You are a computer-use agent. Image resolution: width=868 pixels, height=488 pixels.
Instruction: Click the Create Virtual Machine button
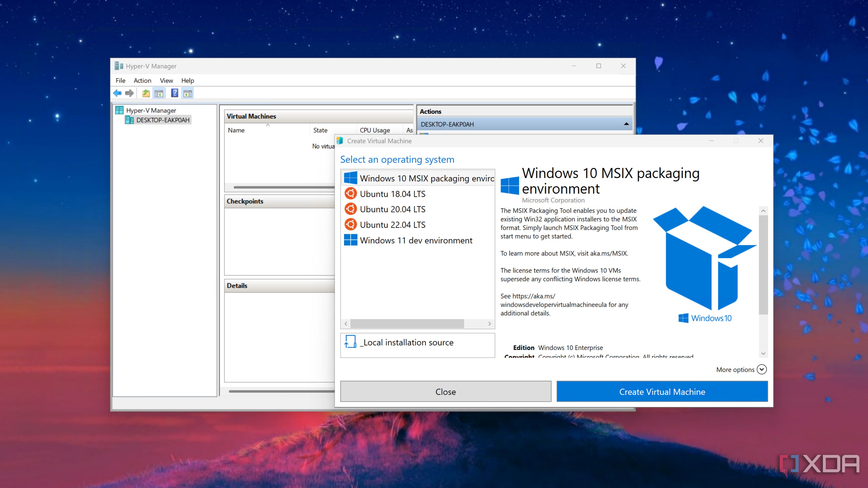coord(662,392)
